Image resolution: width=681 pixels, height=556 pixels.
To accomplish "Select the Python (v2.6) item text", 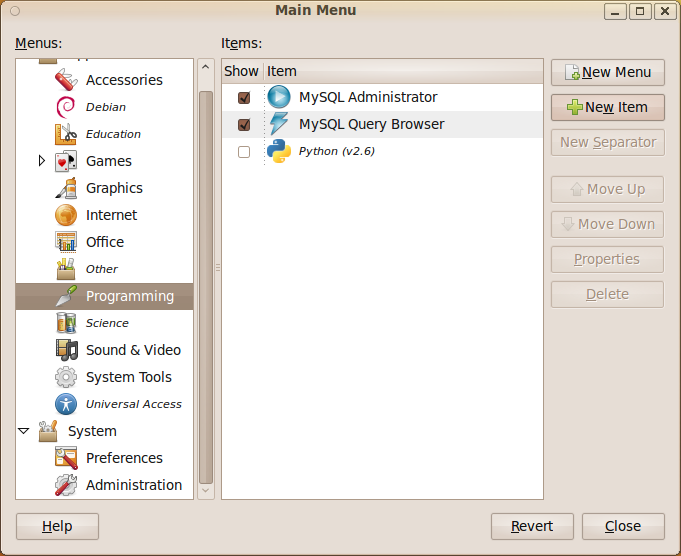I will [x=337, y=151].
